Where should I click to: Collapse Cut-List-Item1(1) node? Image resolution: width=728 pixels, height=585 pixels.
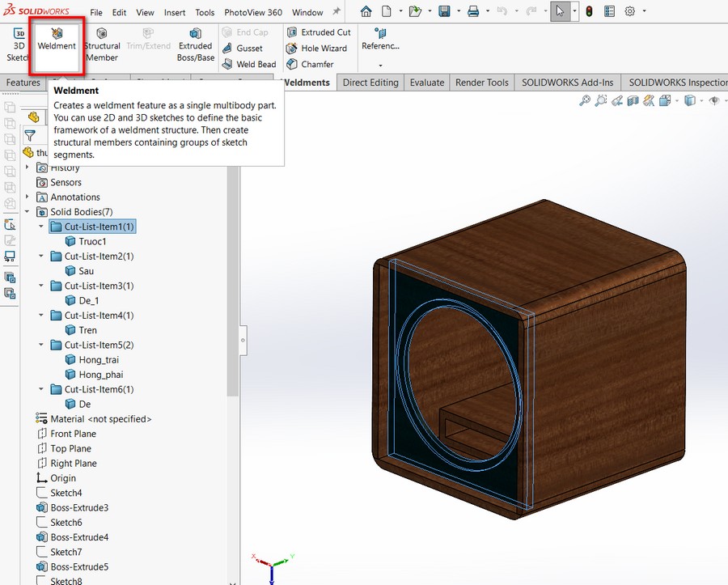[x=41, y=227]
